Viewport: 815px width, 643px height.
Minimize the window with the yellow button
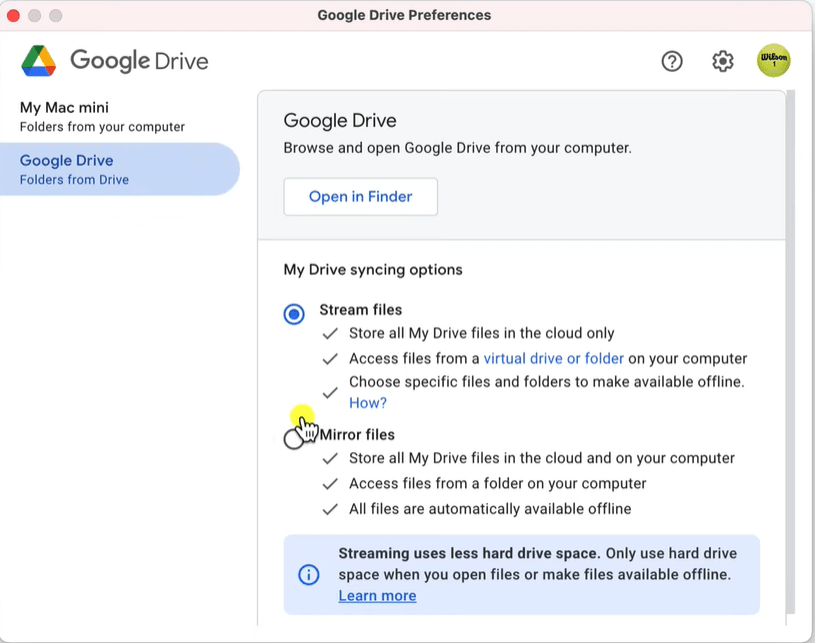[x=35, y=15]
